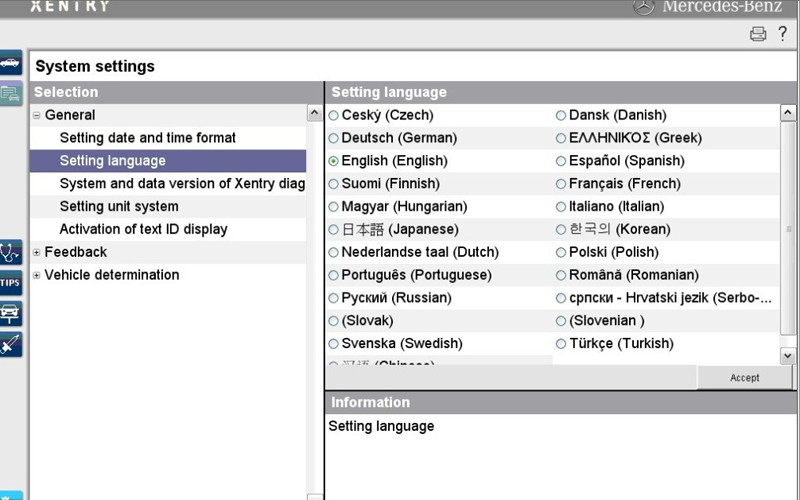Click the car icon in left sidebar
800x500 pixels.
(x=10, y=63)
